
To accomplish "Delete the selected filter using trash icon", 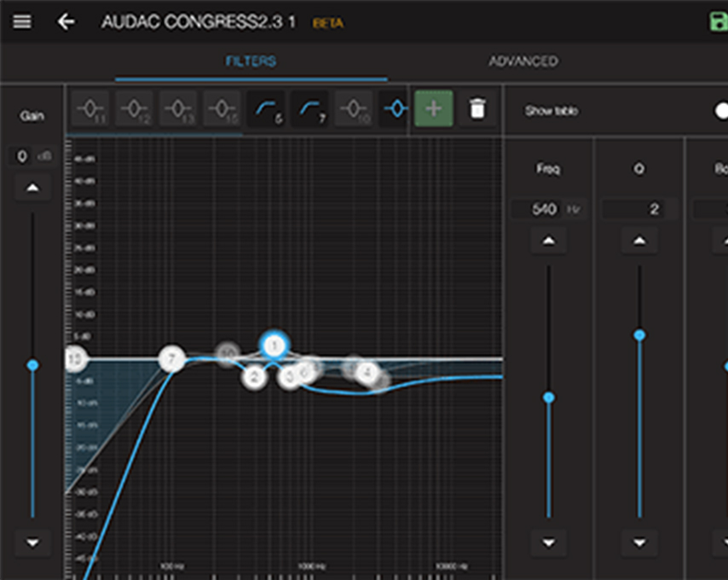I will pyautogui.click(x=477, y=109).
